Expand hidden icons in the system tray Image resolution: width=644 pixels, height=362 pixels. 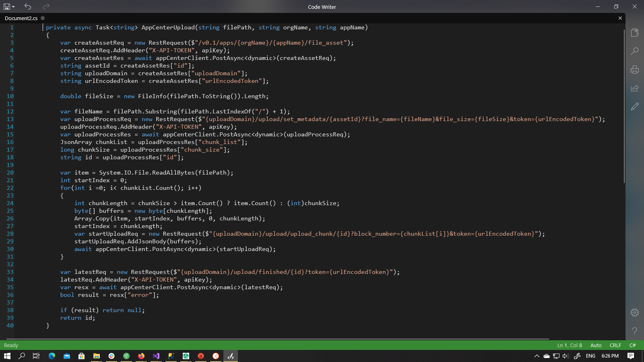[x=537, y=356]
